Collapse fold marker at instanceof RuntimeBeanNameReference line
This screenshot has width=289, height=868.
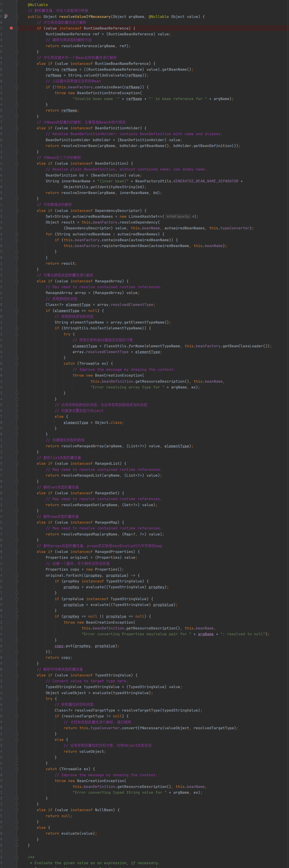coord(17,63)
